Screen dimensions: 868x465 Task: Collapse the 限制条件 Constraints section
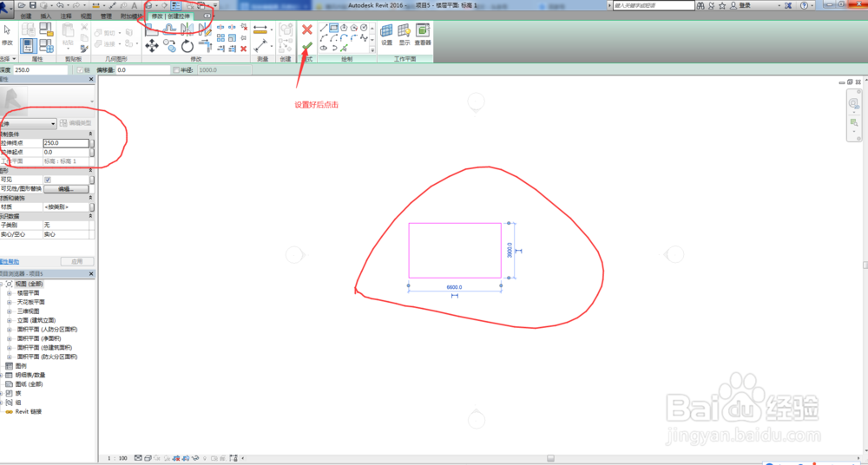pos(91,134)
